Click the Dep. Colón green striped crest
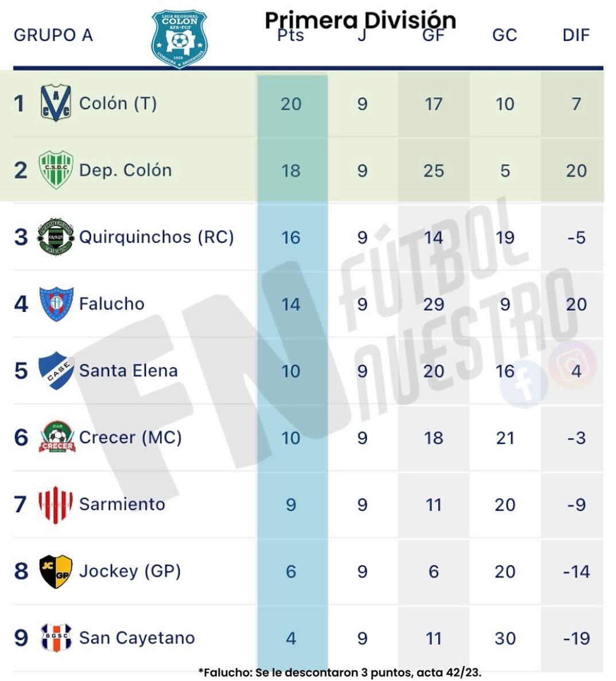Screen dimensions: 616x681 pos(56,170)
